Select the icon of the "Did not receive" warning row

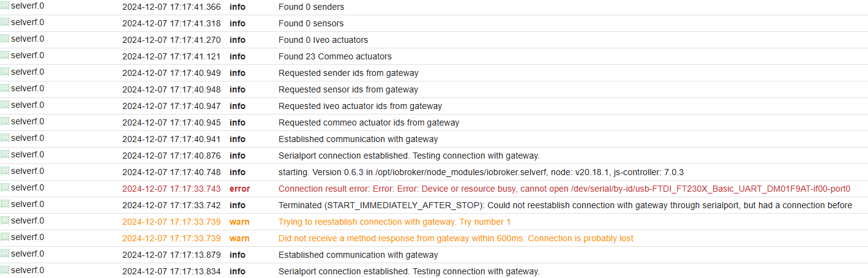click(x=5, y=238)
